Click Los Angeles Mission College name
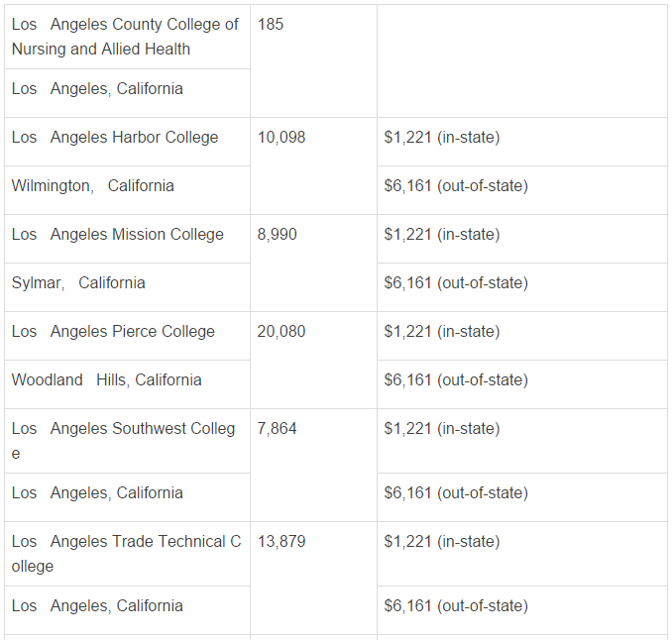This screenshot has width=672, height=640. tap(117, 235)
